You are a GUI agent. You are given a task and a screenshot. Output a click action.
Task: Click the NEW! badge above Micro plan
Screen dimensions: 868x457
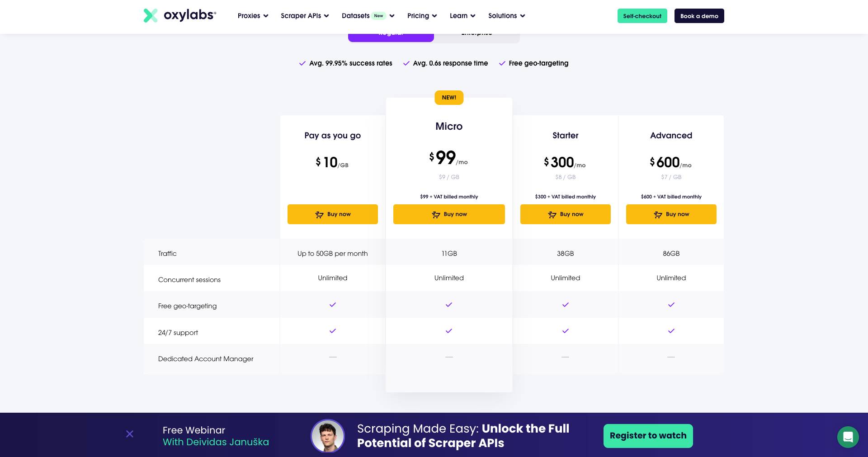point(448,97)
